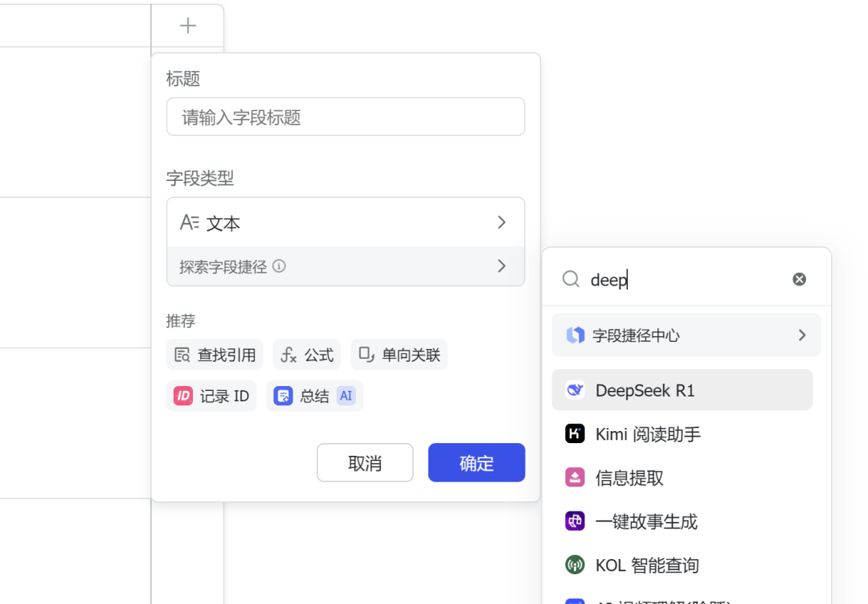The width and height of the screenshot is (868, 604).
Task: Click the green KOL 智能查询 icon
Action: 575,565
